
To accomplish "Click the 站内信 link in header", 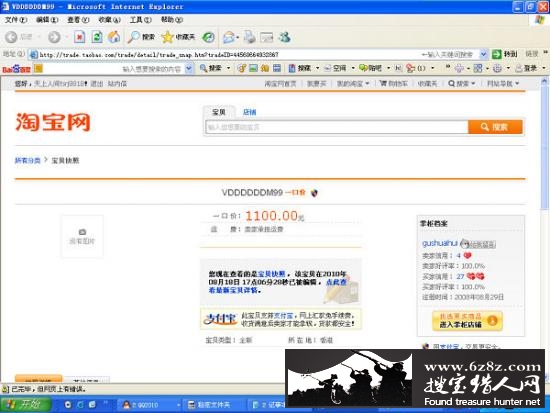I will [x=117, y=84].
